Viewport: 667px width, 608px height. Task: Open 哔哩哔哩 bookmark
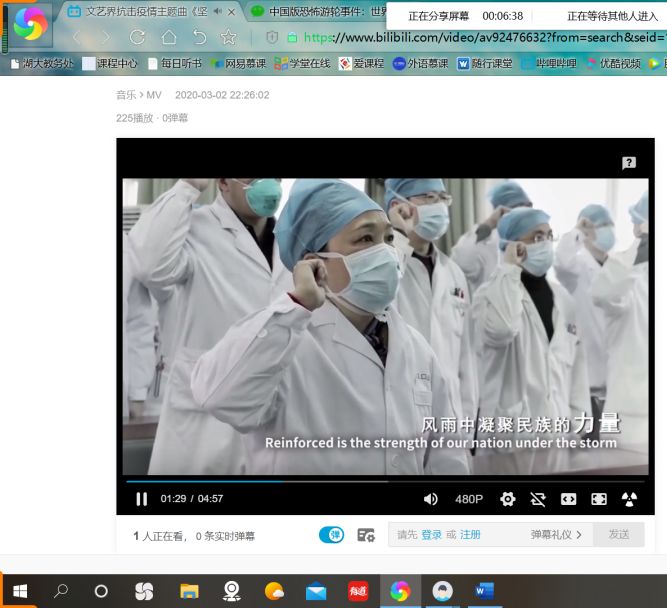point(549,63)
